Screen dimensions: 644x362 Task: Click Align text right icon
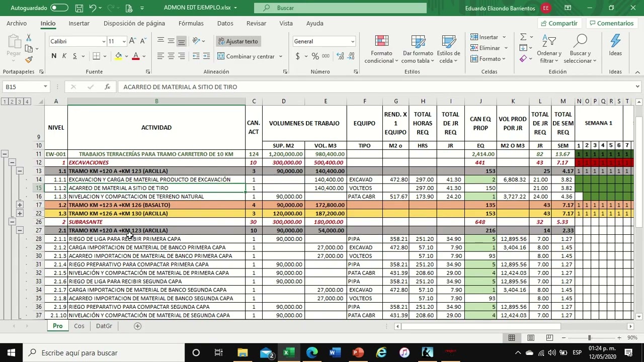point(182,56)
